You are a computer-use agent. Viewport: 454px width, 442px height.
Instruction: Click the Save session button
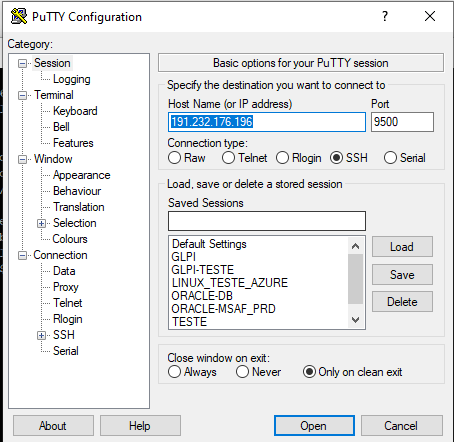[x=402, y=275]
